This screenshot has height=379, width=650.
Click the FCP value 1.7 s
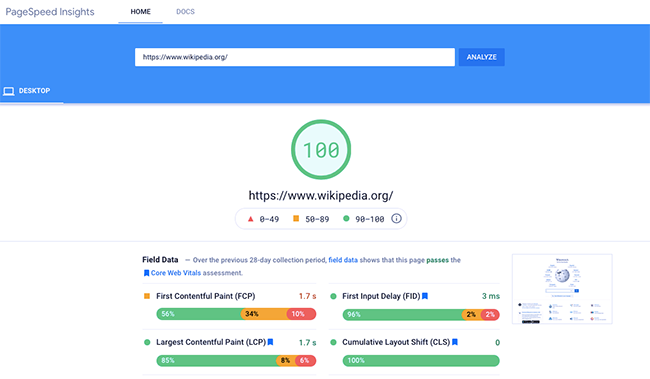coord(308,296)
